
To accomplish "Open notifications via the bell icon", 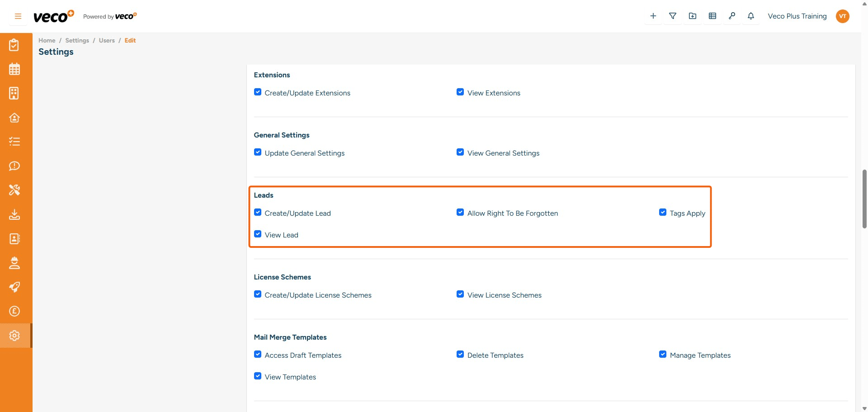I will tap(751, 16).
